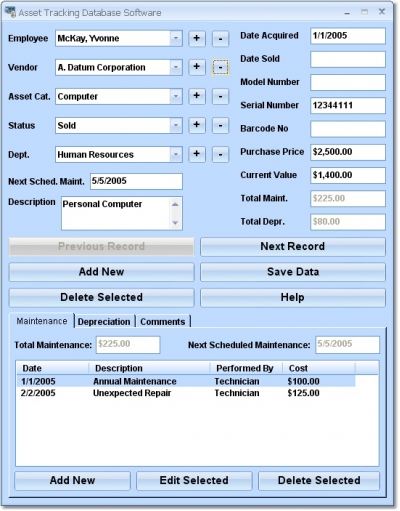Click the Model Number field
This screenshot has height=511, width=400.
(x=348, y=82)
